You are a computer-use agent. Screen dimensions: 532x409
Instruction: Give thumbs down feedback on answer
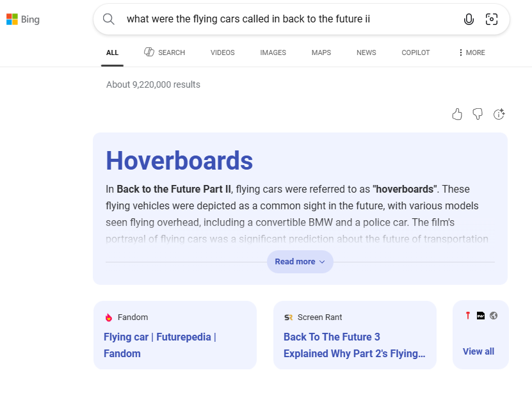coord(478,115)
